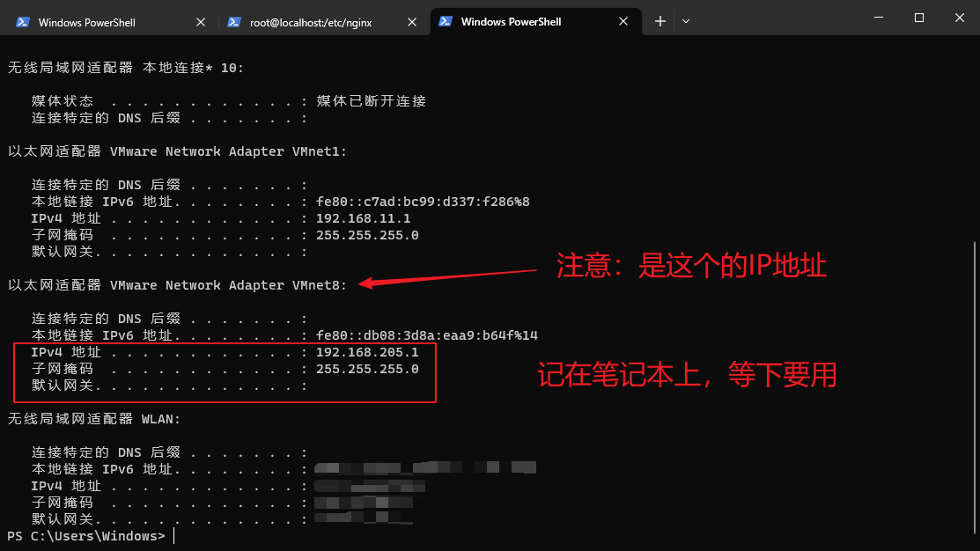Close the active Windows PowerShell tab
Image resolution: width=980 pixels, height=551 pixels.
623,21
